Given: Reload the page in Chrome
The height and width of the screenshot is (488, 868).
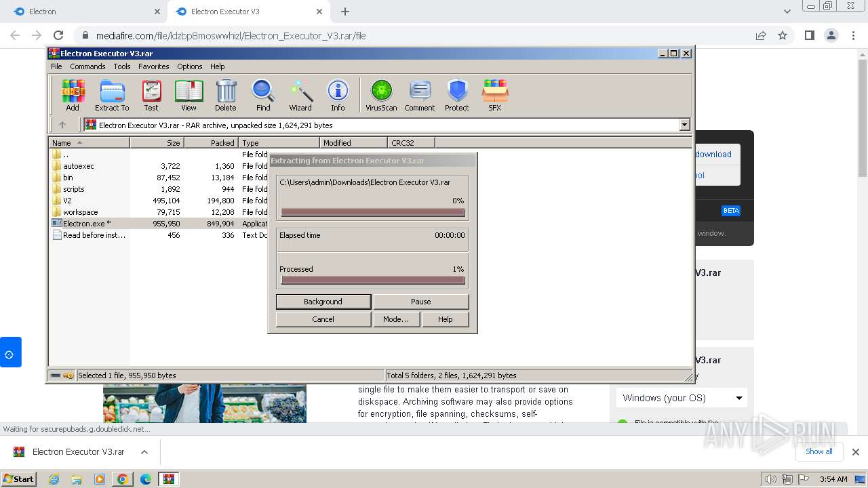Looking at the screenshot, I should click(x=58, y=35).
